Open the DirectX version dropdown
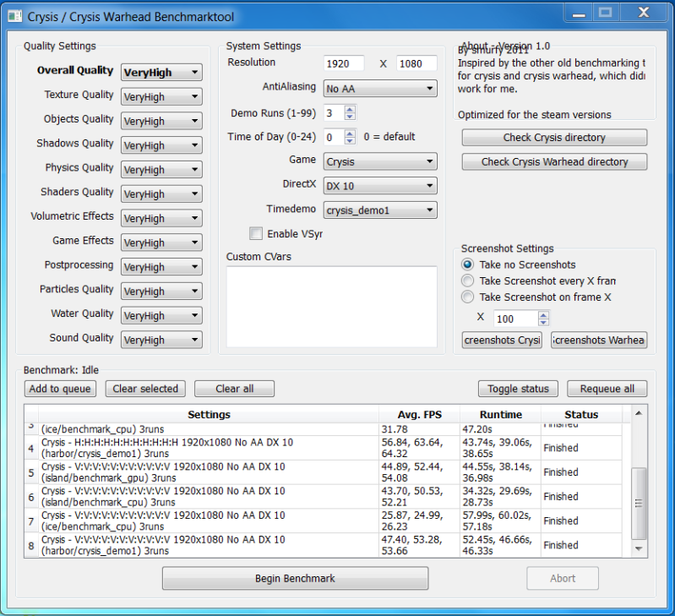 click(x=380, y=186)
